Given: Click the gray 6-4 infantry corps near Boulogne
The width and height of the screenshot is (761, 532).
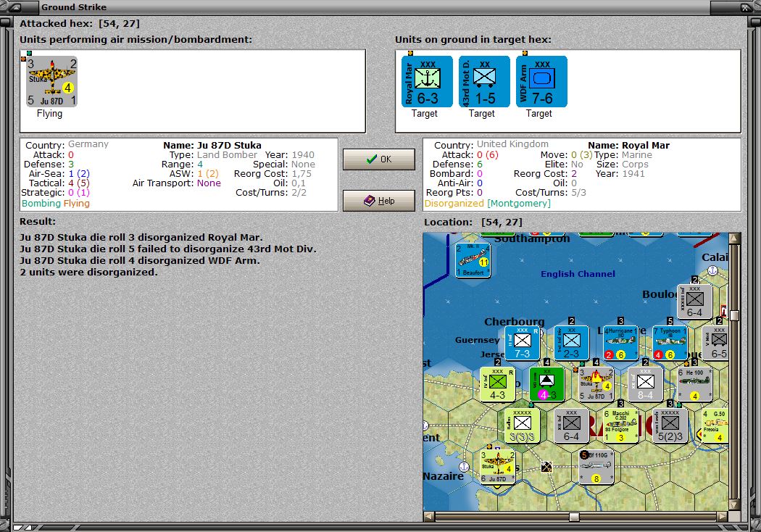Looking at the screenshot, I should click(x=694, y=302).
